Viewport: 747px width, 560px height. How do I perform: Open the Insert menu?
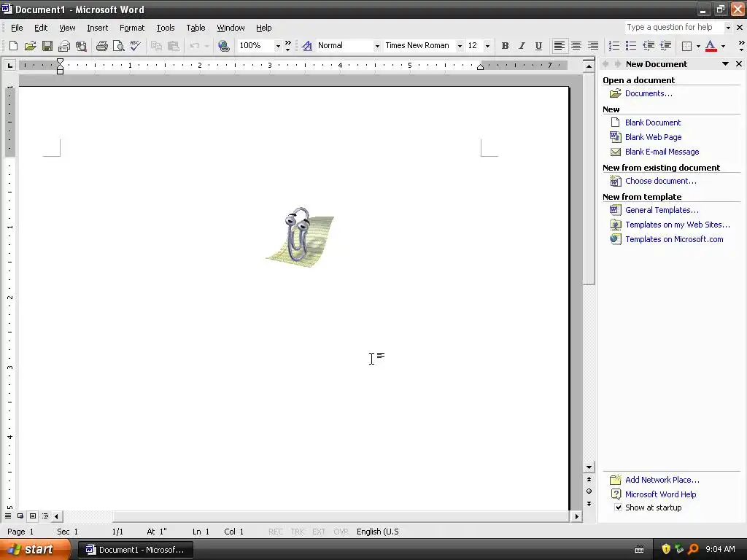click(97, 28)
